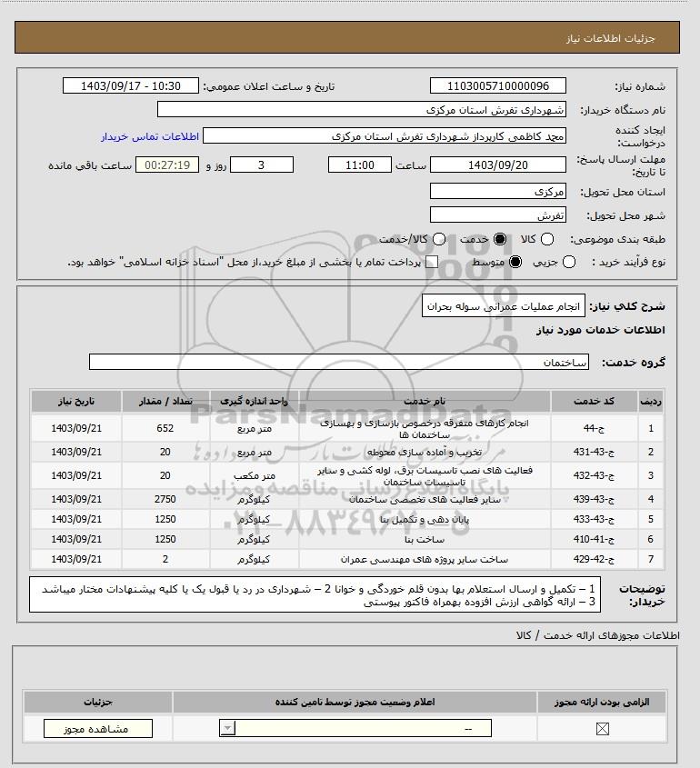Viewport: 700px width, 768px height.
Task: Click service code ج-43-433
Action: click(x=594, y=519)
